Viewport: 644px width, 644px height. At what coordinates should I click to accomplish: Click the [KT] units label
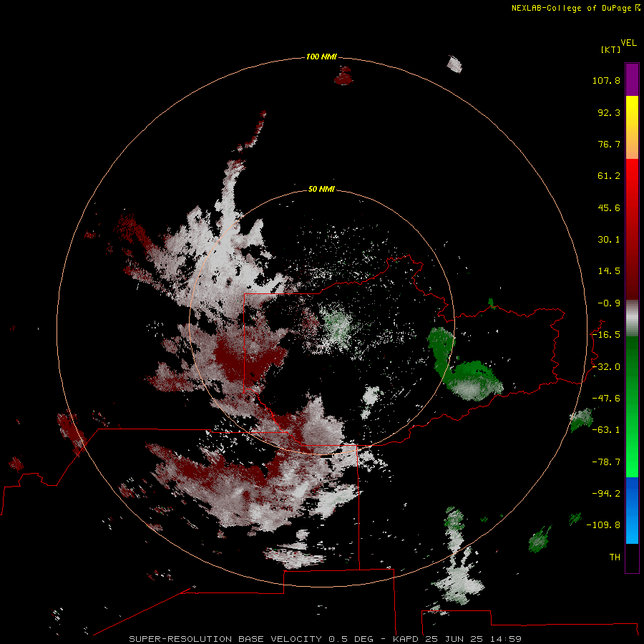[611, 49]
